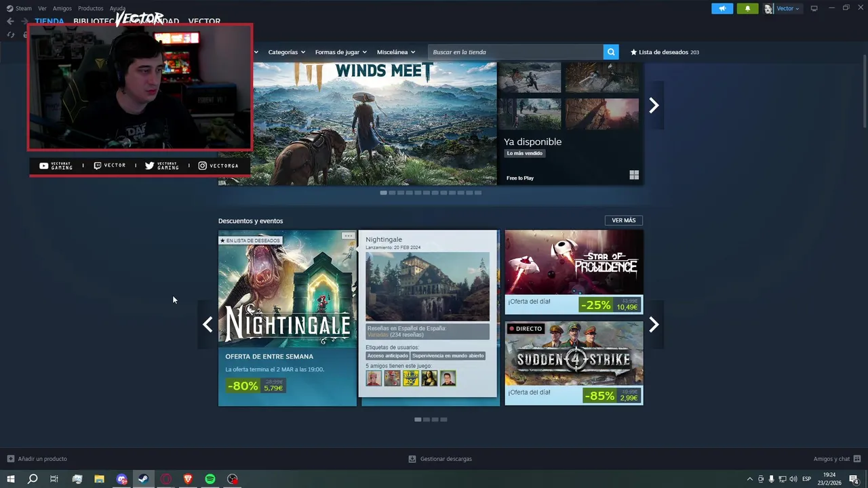Screen dimensions: 868x488
Task: Open the Windows taskbar search
Action: 32,479
